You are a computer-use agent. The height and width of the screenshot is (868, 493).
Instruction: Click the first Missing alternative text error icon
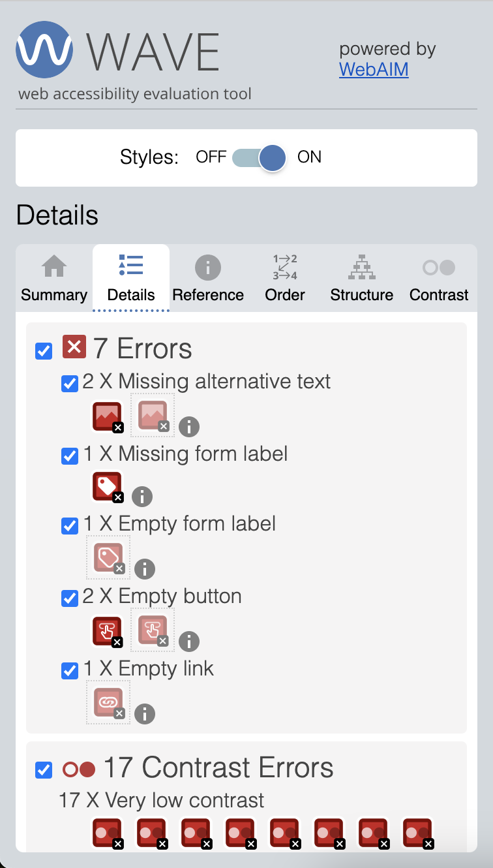107,416
